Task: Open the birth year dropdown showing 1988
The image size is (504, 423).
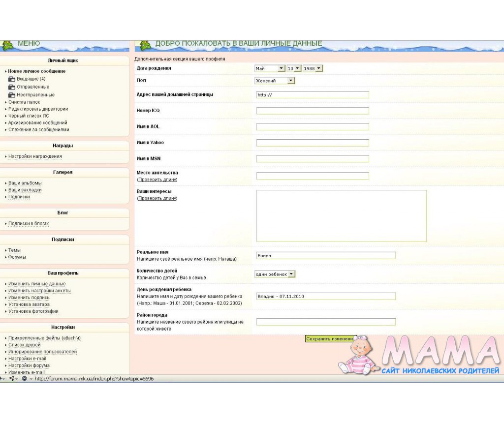Action: (x=313, y=68)
